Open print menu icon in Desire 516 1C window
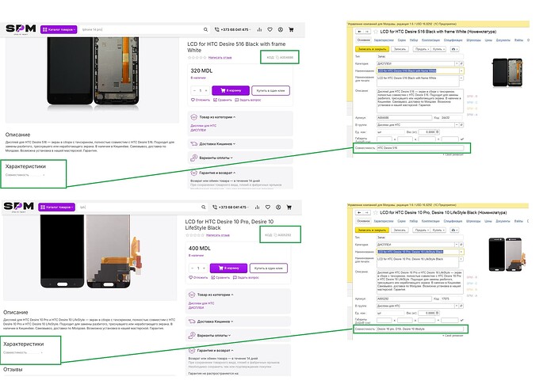 [x=454, y=49]
